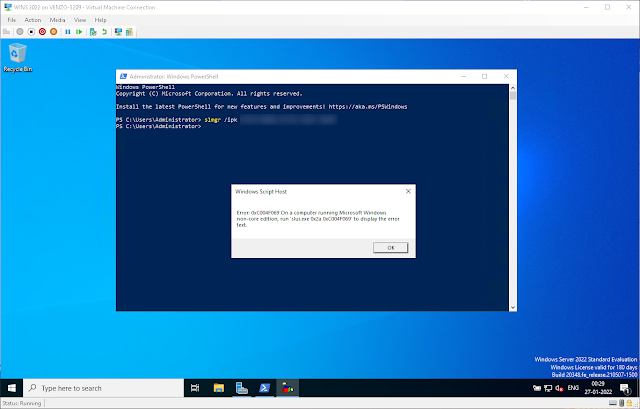Screen dimensions: 640x409
Task: Click the Enhanced Session monitor icon
Action: click(118, 31)
